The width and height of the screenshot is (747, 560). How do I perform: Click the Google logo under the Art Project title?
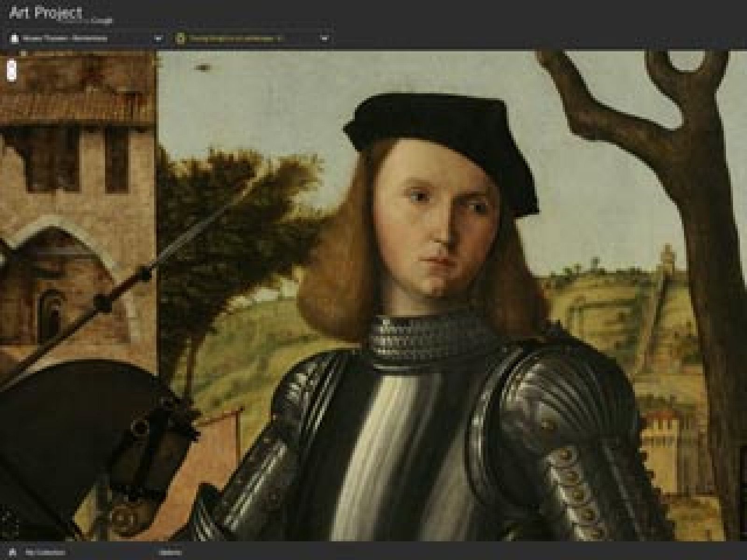click(x=100, y=20)
